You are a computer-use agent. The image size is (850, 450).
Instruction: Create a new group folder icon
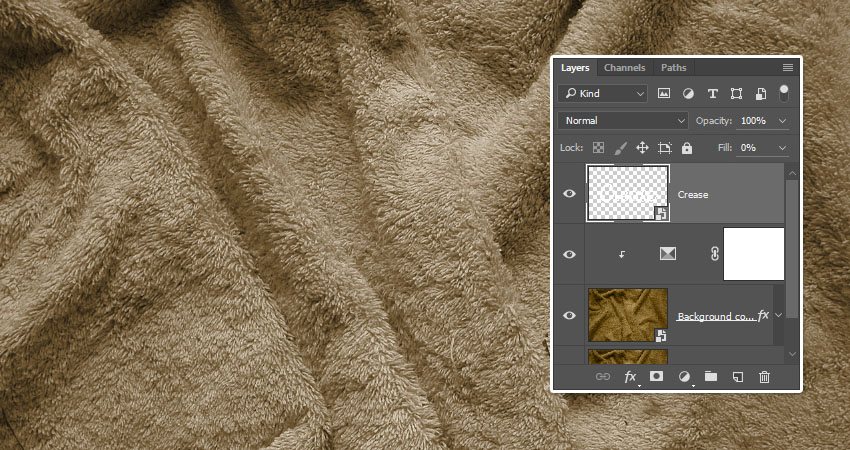(x=711, y=377)
